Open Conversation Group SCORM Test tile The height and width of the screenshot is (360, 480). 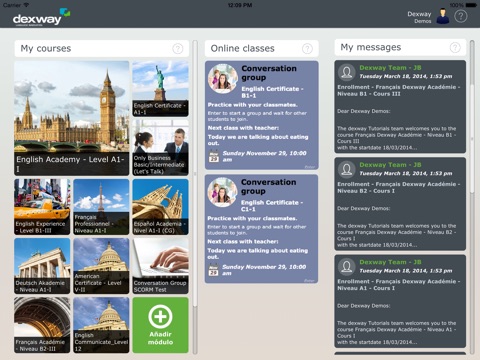(160, 266)
